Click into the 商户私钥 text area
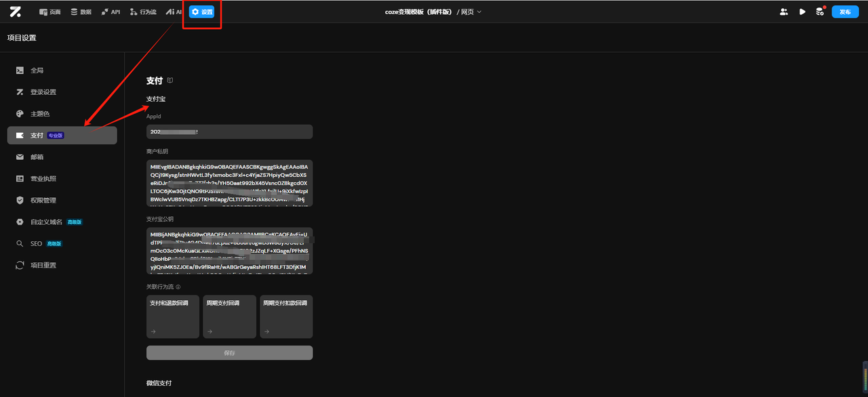The image size is (868, 397). pyautogui.click(x=229, y=184)
